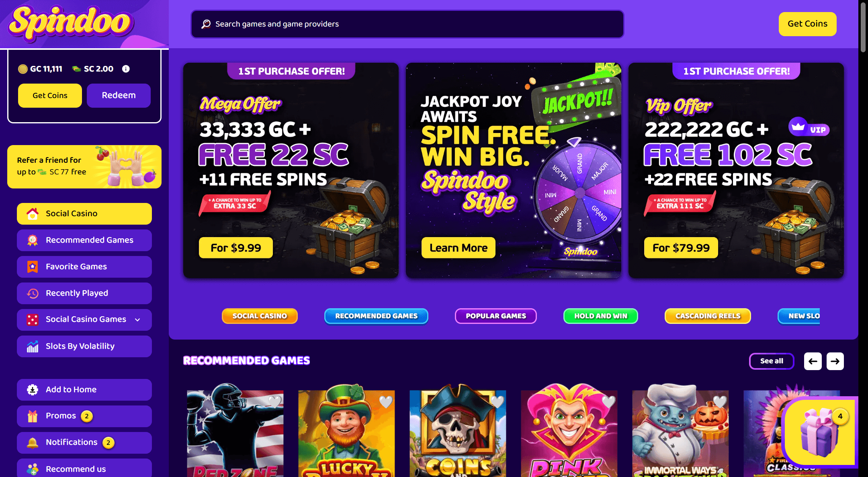Click See all for Recommended Games
This screenshot has height=477, width=868.
[x=772, y=361]
